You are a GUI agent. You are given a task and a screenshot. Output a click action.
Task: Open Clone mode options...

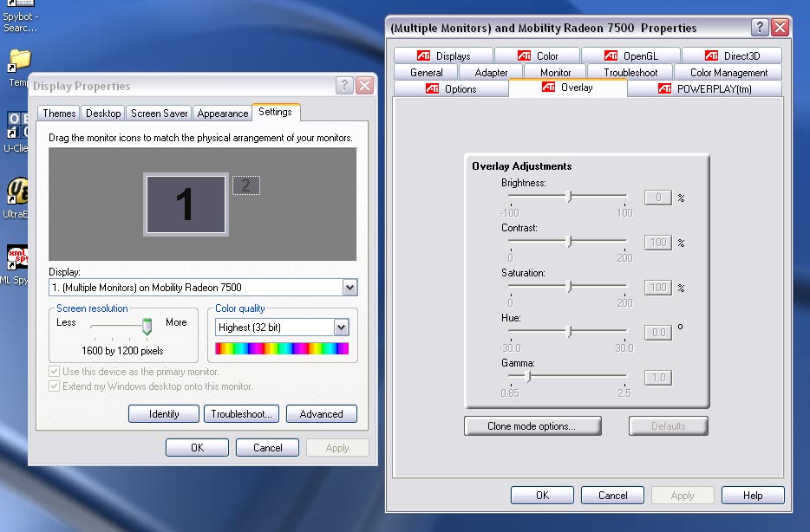(x=532, y=425)
